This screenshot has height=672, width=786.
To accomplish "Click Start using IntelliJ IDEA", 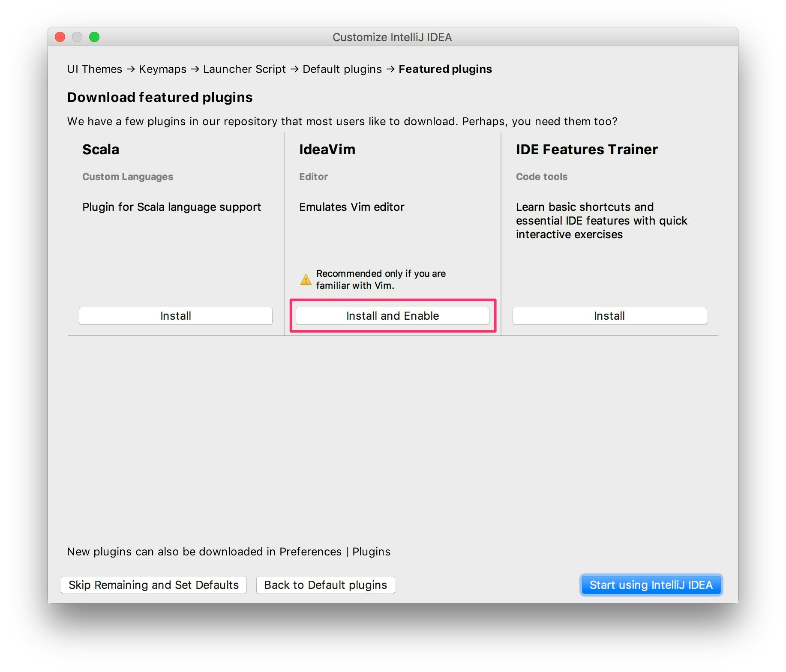I will 651,585.
